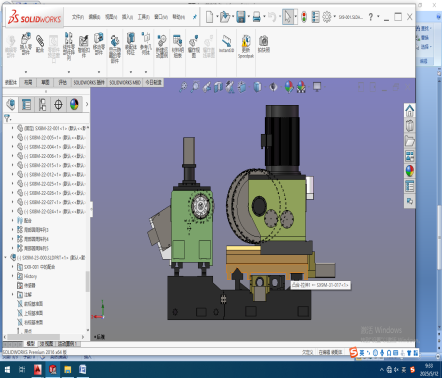Toggle the Instant3D button

pyautogui.click(x=226, y=44)
